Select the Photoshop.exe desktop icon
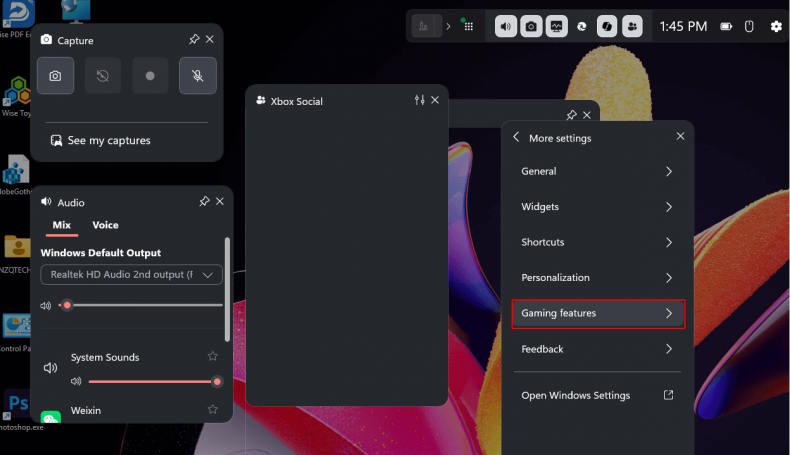Image resolution: width=790 pixels, height=455 pixels. (x=18, y=410)
